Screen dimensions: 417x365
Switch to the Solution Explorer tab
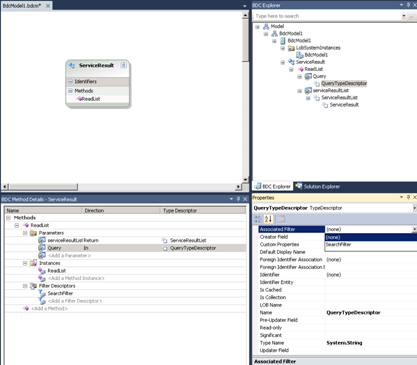318,186
